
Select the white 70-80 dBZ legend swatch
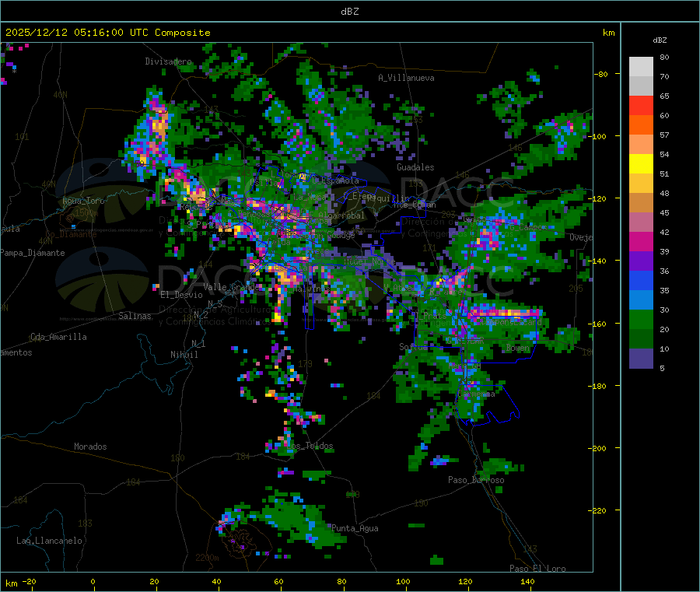pyautogui.click(x=641, y=67)
